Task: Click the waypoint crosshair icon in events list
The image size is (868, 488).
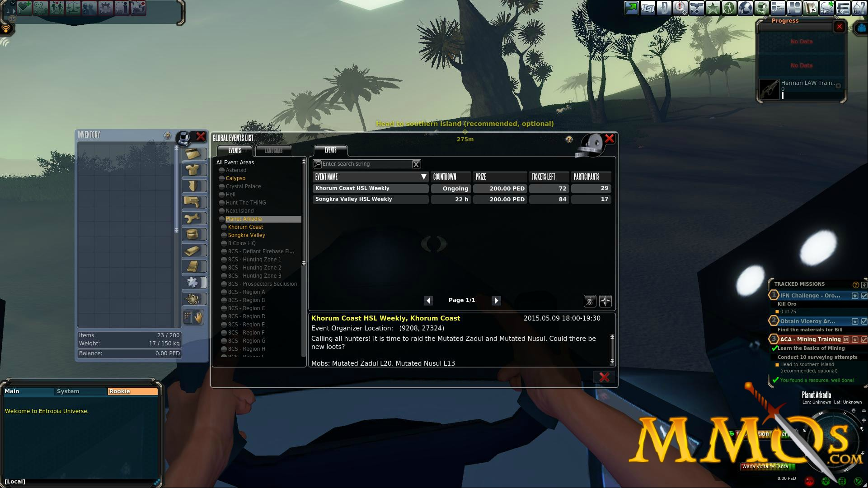Action: [605, 301]
